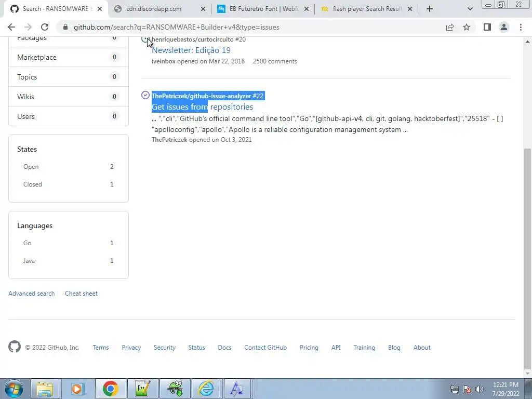Open the Advanced search link
The height and width of the screenshot is (399, 532).
pos(32,294)
